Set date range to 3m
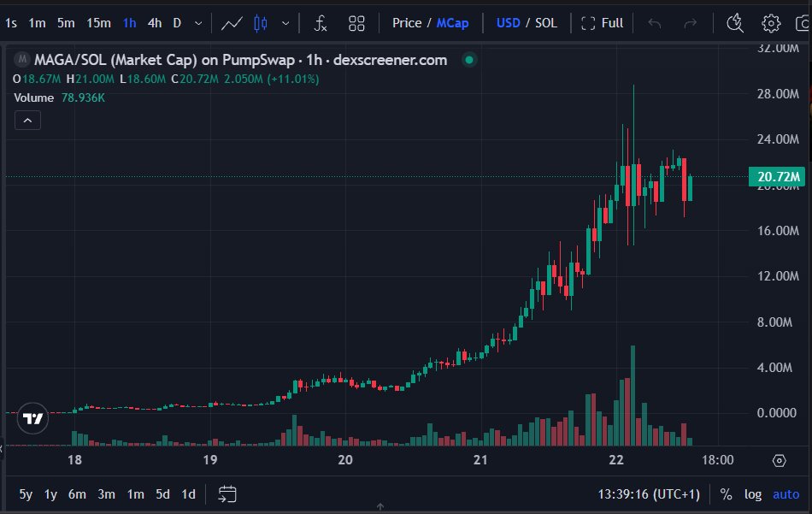 pyautogui.click(x=106, y=494)
